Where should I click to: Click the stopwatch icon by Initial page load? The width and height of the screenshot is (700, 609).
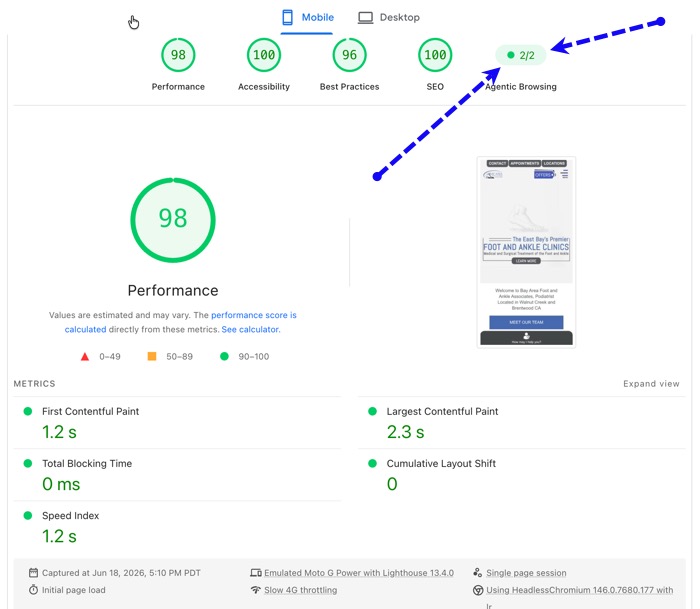(33, 590)
